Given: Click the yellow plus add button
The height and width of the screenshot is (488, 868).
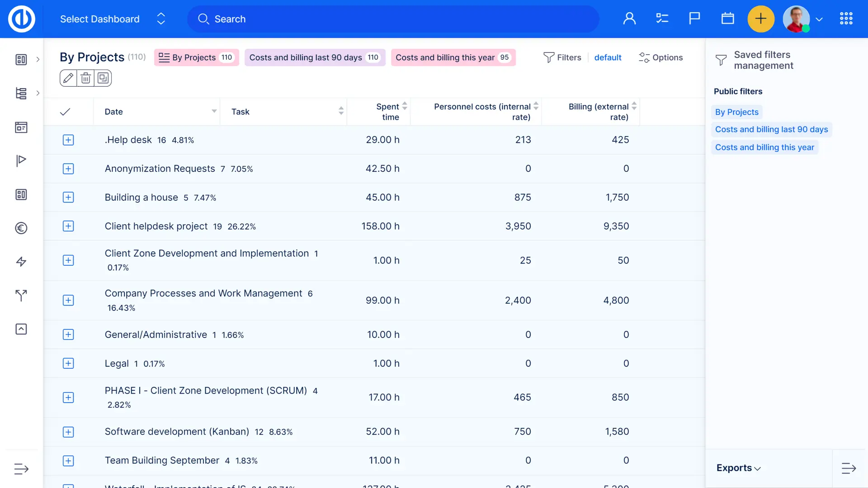Looking at the screenshot, I should [x=760, y=19].
